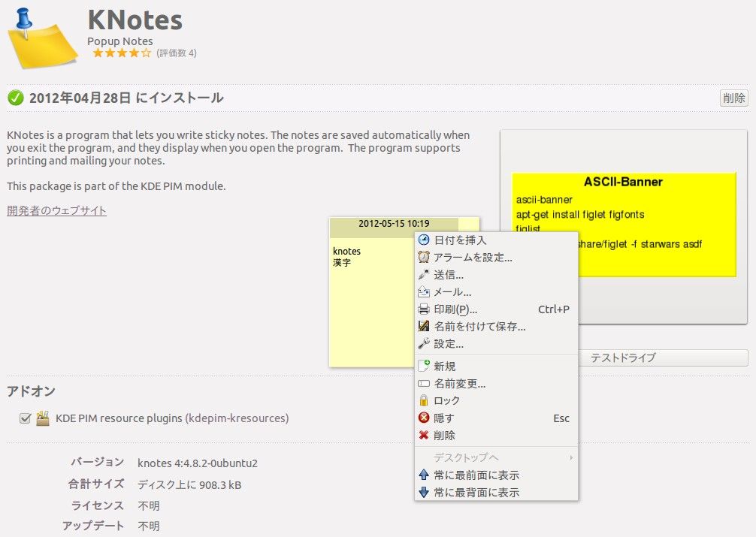Choose 常に最背面に表示 menu entry
The height and width of the screenshot is (537, 756).
tap(496, 493)
